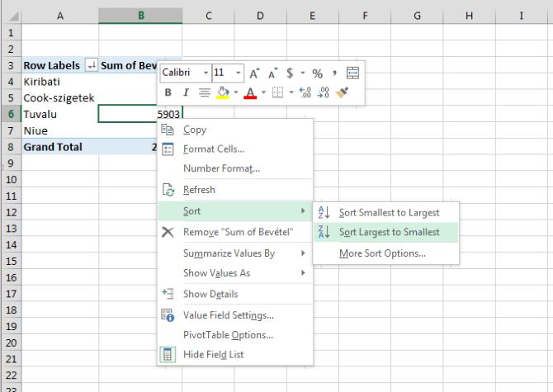
Task: Open the Calibri font name dropdown
Action: (206, 73)
